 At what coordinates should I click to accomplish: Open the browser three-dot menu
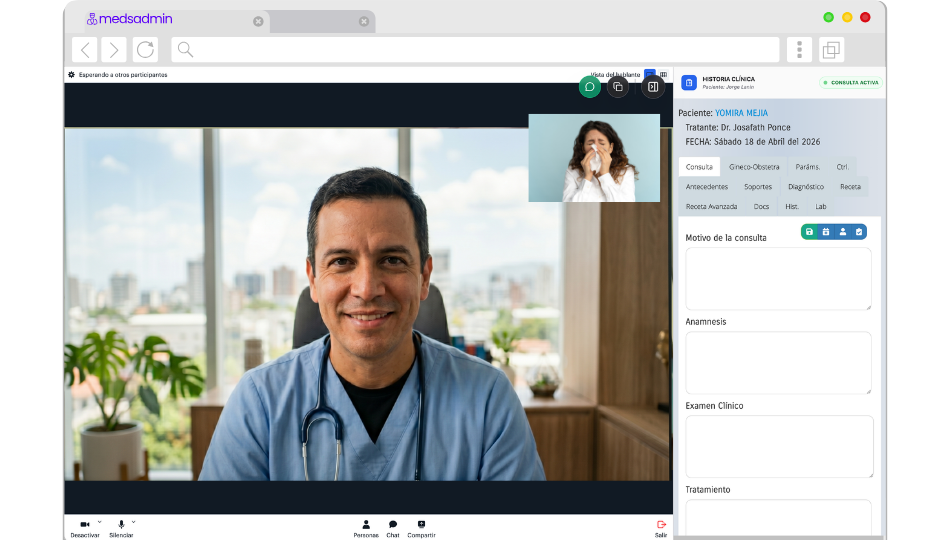point(799,50)
